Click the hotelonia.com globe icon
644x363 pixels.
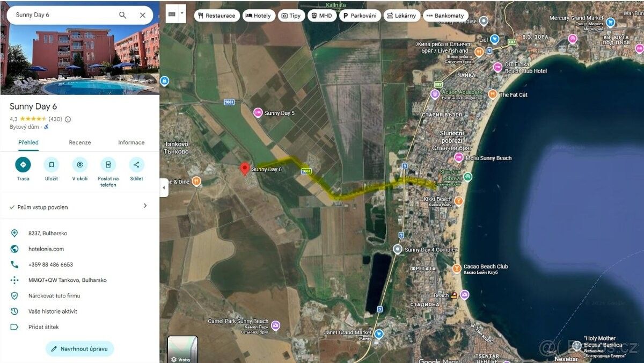click(14, 249)
